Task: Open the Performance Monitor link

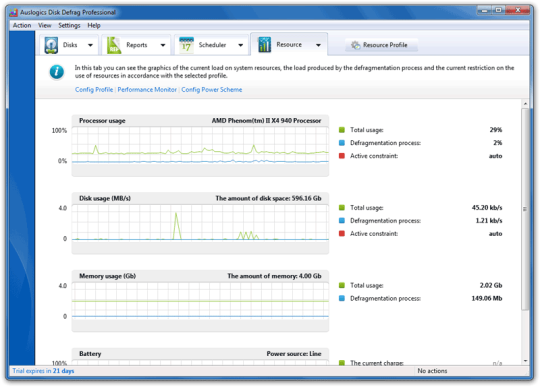Action: pos(147,90)
